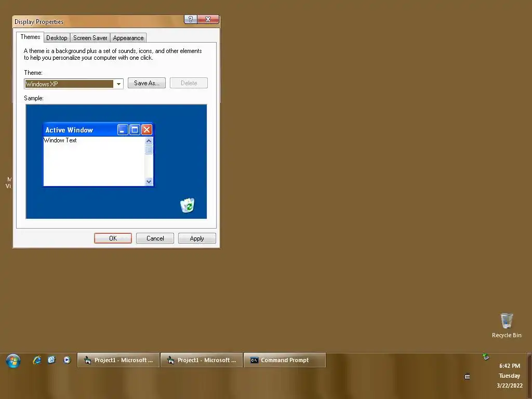
Task: Switch to the Themes tab
Action: (x=30, y=37)
